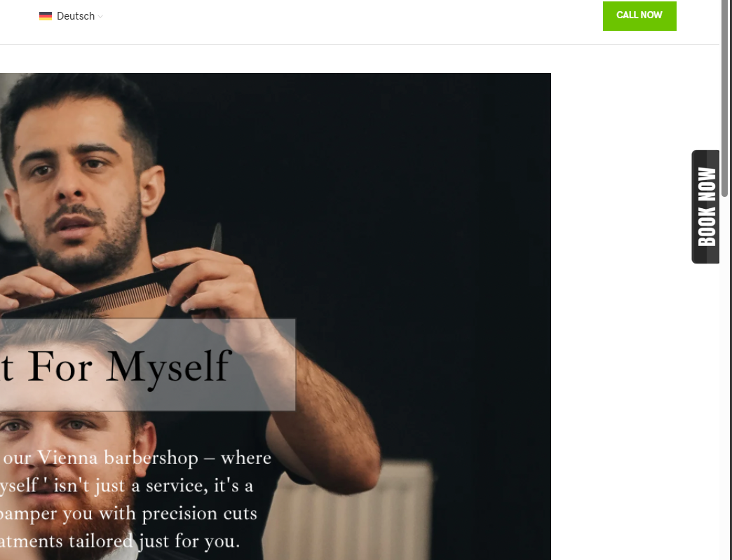Select the "For Myself" heading overlay
Viewport: 732px width, 560px height.
pyautogui.click(x=115, y=367)
